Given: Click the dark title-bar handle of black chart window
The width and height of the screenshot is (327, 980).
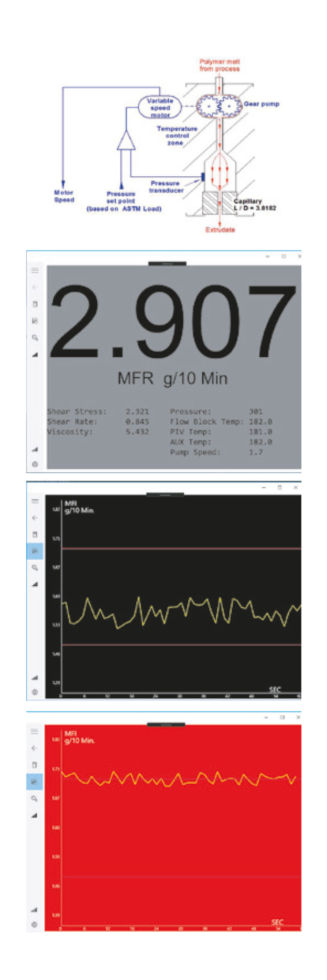Looking at the screenshot, I should (x=165, y=494).
